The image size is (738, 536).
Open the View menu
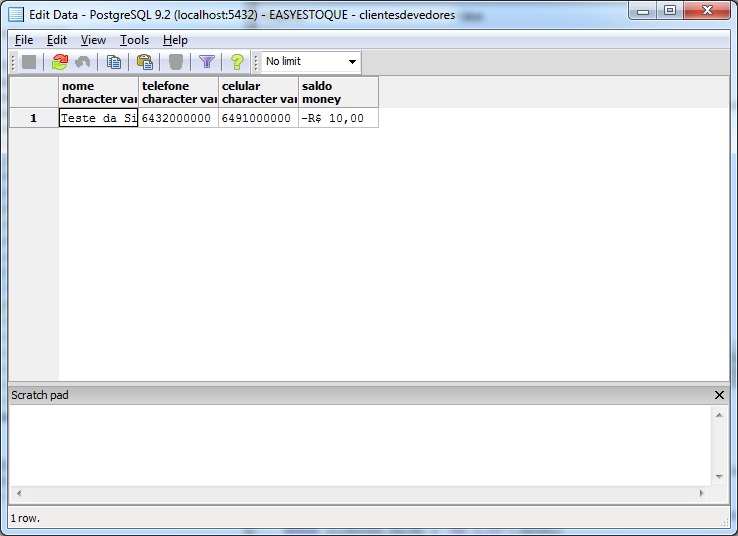pyautogui.click(x=93, y=40)
